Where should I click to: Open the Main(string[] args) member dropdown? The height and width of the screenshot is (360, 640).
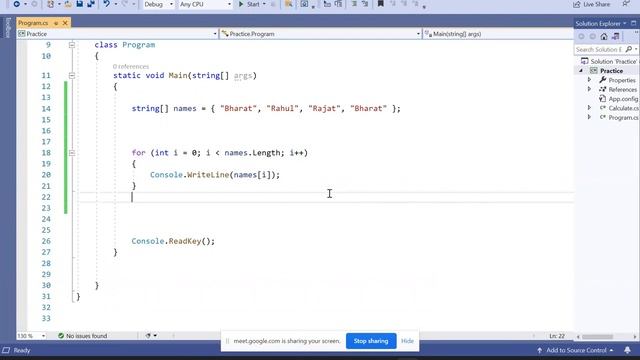(498, 34)
